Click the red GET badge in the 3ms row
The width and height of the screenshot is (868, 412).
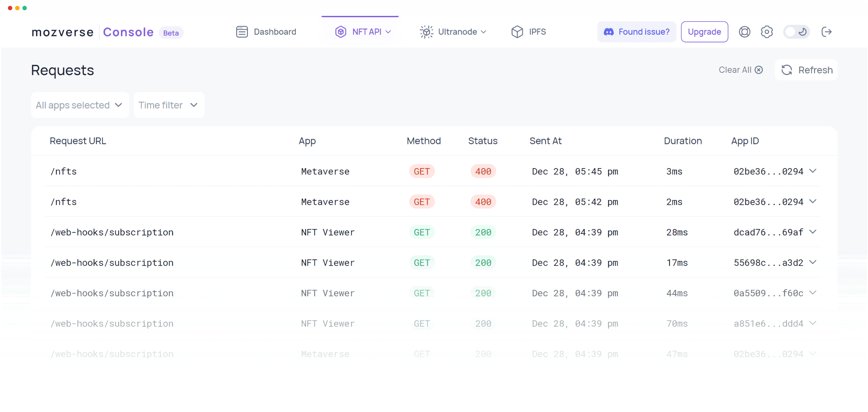[421, 171]
